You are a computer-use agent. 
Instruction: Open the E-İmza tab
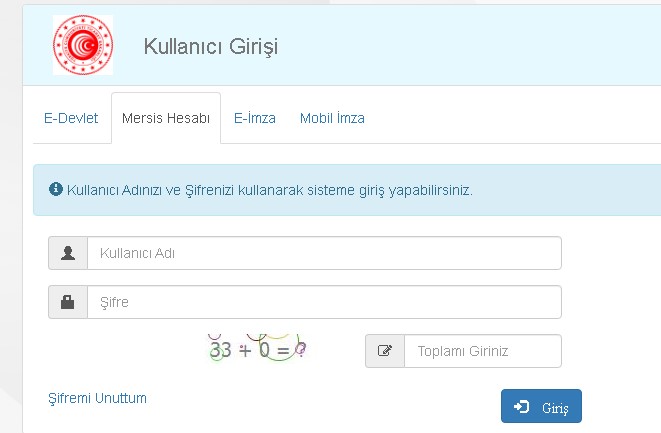click(x=255, y=118)
